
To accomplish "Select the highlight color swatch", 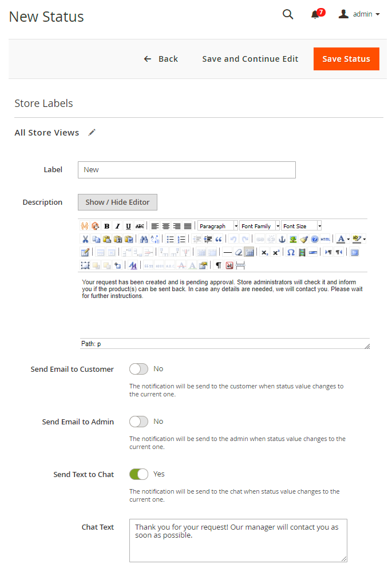I will point(357,239).
